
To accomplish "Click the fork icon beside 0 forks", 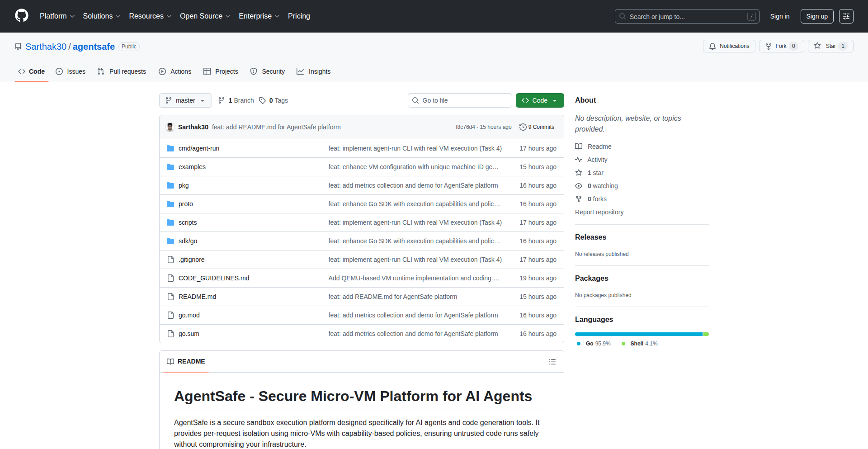I will [579, 199].
